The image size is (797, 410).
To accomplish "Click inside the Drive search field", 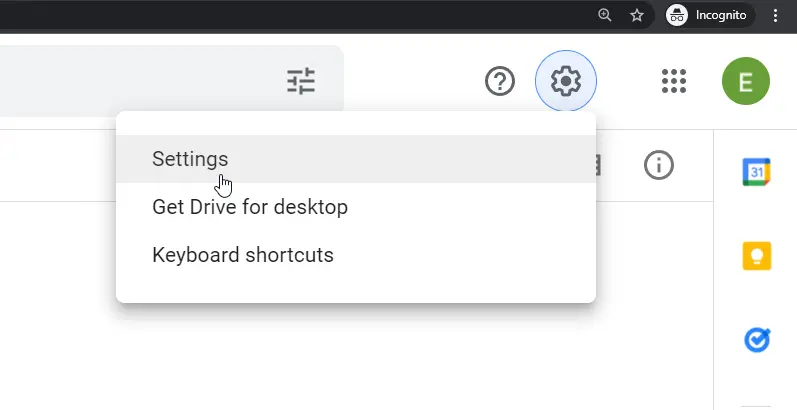I will click(137, 81).
